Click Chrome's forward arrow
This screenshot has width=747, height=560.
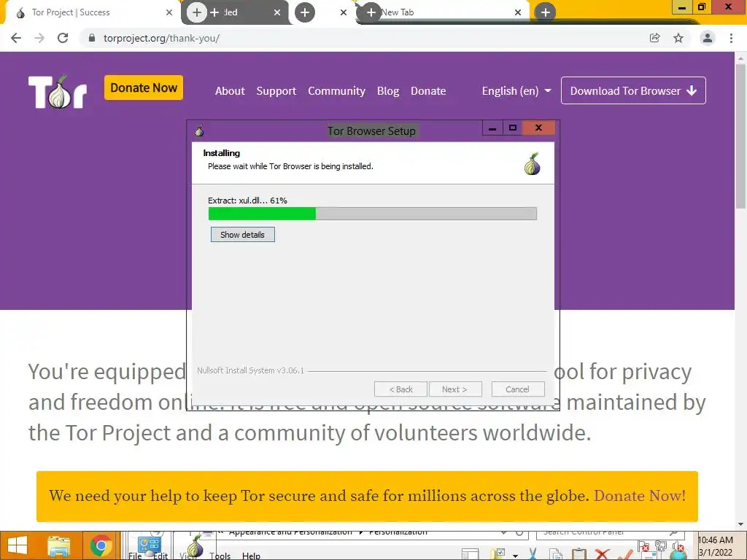39,38
